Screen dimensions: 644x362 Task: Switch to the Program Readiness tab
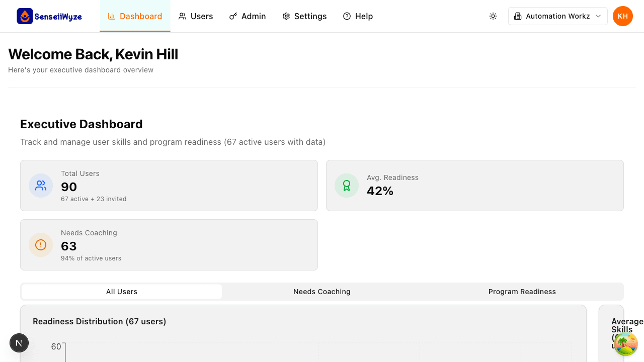[x=522, y=292]
